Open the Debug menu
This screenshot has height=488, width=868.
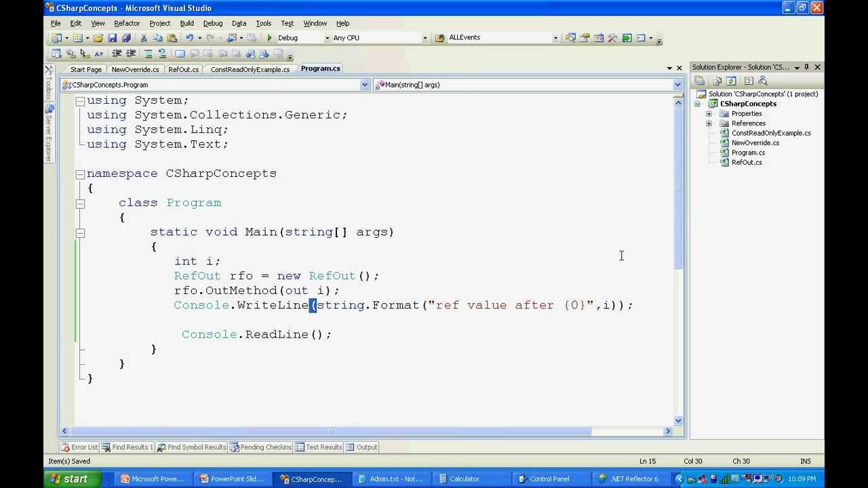(x=212, y=23)
